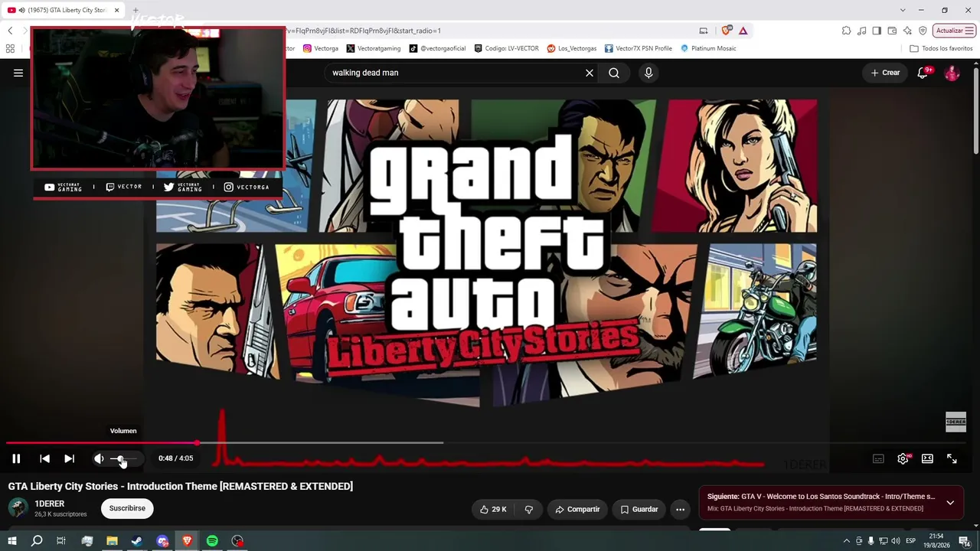
Task: Open the Platinum Mosaic bookmark
Action: tap(708, 48)
